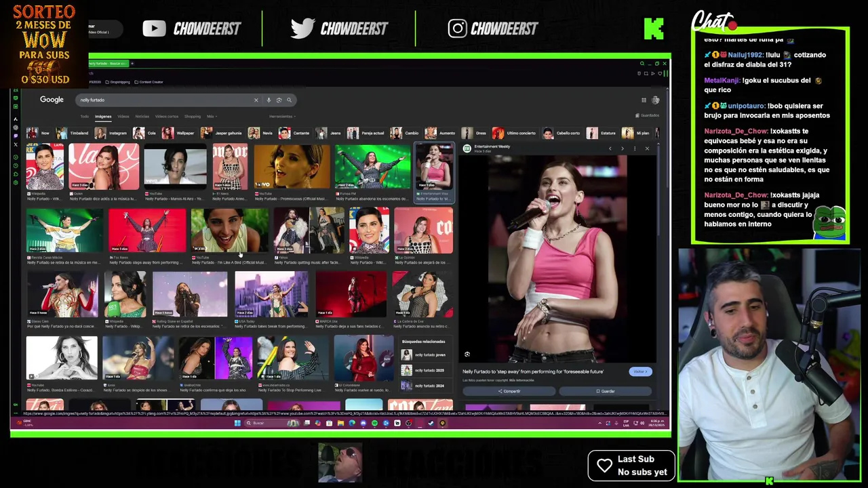This screenshot has height=488, width=868.
Task: Click Last Sub heart icon
Action: (604, 465)
